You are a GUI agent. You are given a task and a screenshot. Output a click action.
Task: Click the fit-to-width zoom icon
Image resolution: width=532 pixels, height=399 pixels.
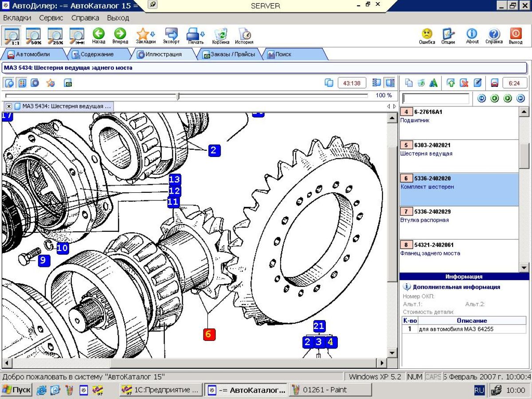pyautogui.click(x=77, y=36)
